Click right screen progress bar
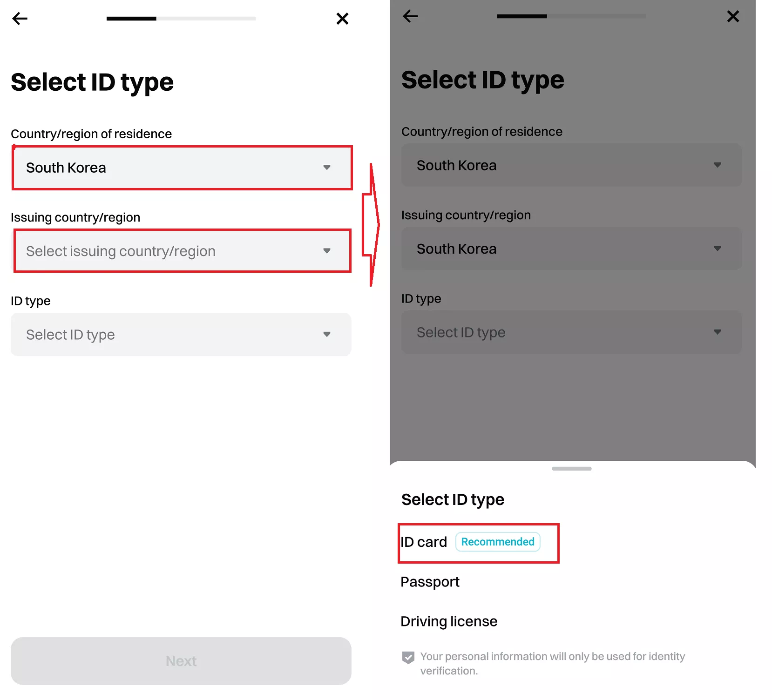The width and height of the screenshot is (772, 700). [571, 16]
